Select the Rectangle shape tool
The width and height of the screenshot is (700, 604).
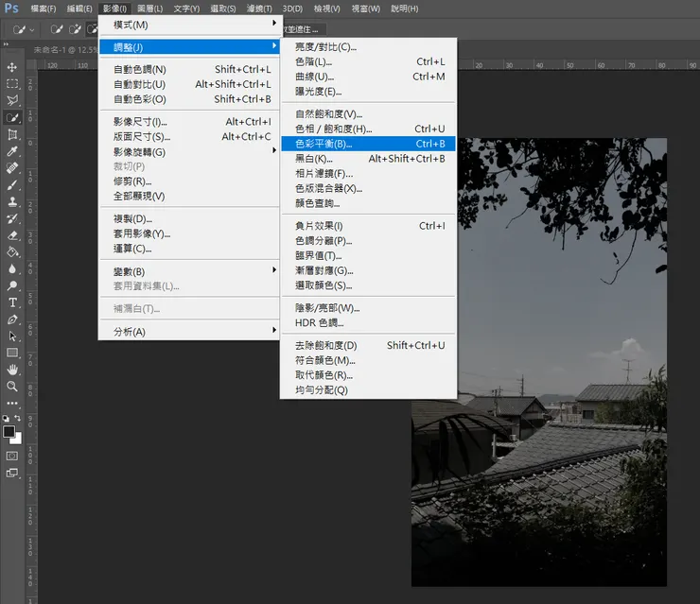(x=12, y=353)
